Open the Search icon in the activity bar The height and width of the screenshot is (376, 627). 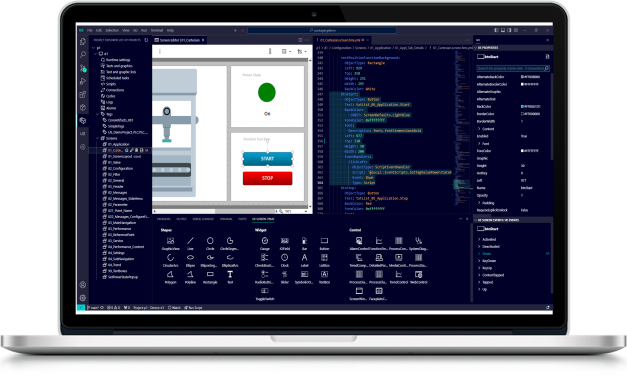(x=83, y=55)
